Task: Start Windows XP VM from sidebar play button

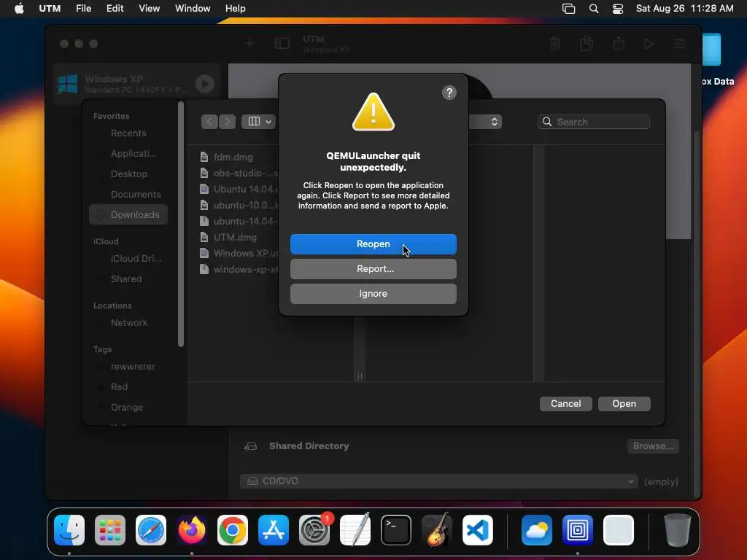Action: [205, 84]
